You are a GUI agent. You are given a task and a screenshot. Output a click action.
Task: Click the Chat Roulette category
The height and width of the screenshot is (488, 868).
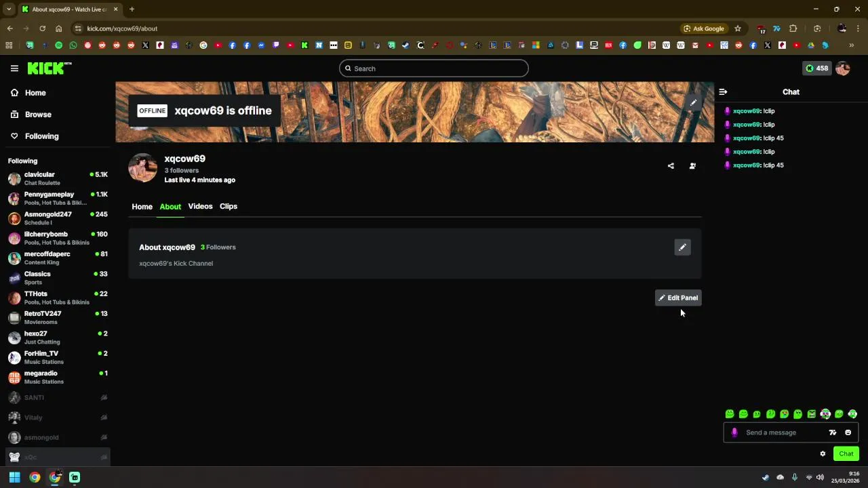pos(42,183)
